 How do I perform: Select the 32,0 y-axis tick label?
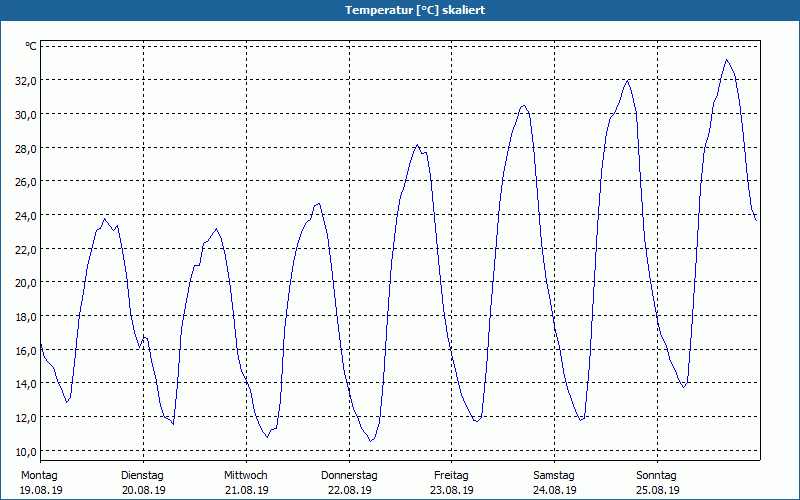(24, 80)
